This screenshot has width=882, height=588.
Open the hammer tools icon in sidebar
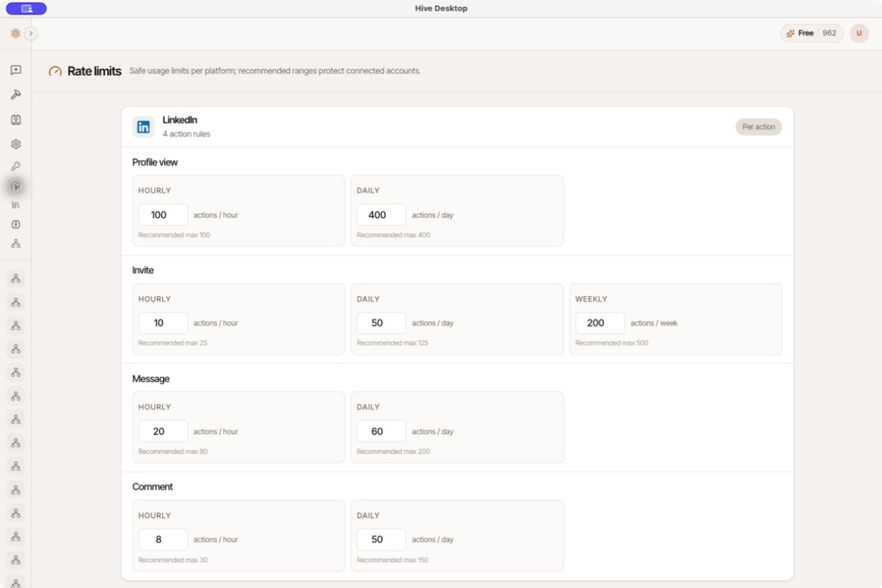pos(16,94)
